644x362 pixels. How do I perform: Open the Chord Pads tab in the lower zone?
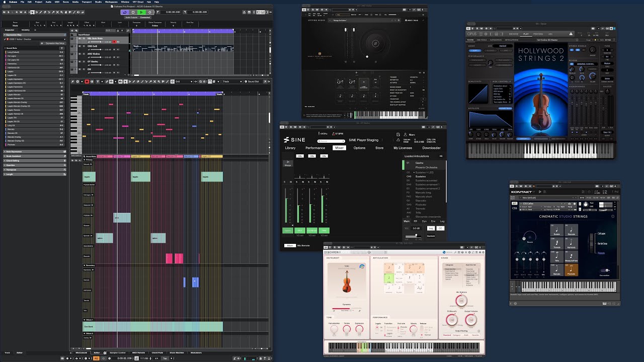tap(157, 353)
